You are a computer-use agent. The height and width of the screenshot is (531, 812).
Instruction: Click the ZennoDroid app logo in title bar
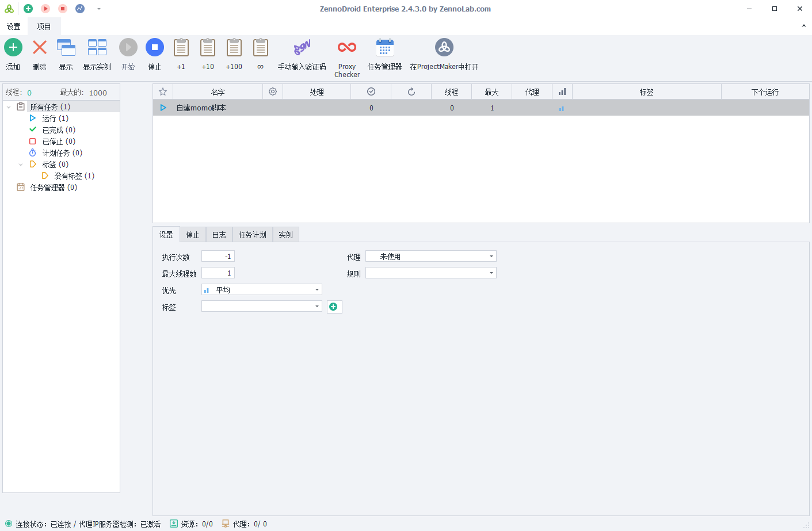pos(9,9)
